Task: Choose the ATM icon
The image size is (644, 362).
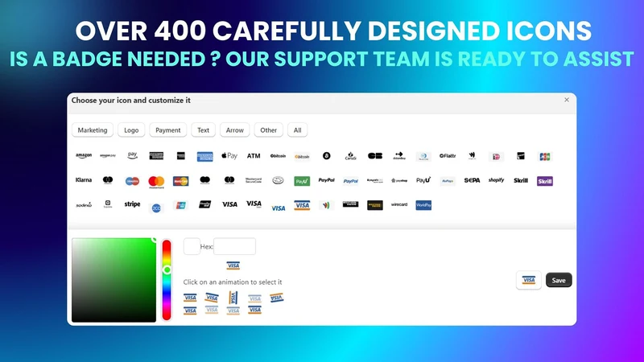Action: [254, 155]
